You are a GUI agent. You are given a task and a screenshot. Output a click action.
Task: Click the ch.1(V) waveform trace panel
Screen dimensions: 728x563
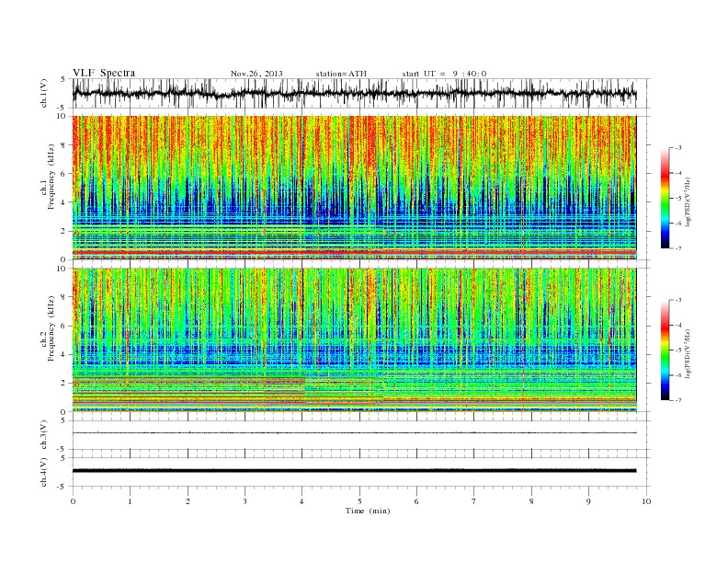coord(360,94)
